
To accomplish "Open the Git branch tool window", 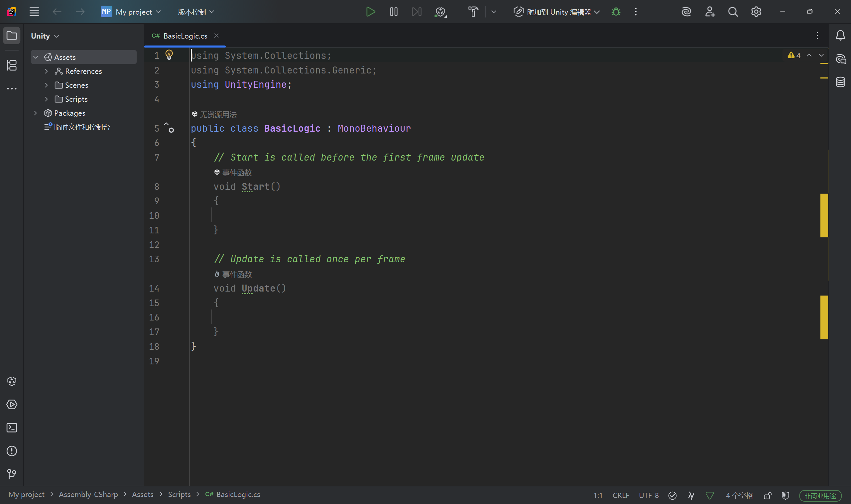I will 12,474.
